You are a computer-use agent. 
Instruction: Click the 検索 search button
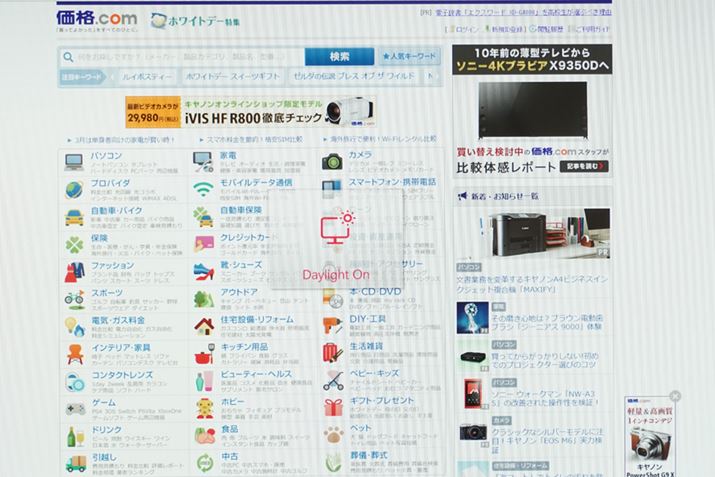coord(339,57)
